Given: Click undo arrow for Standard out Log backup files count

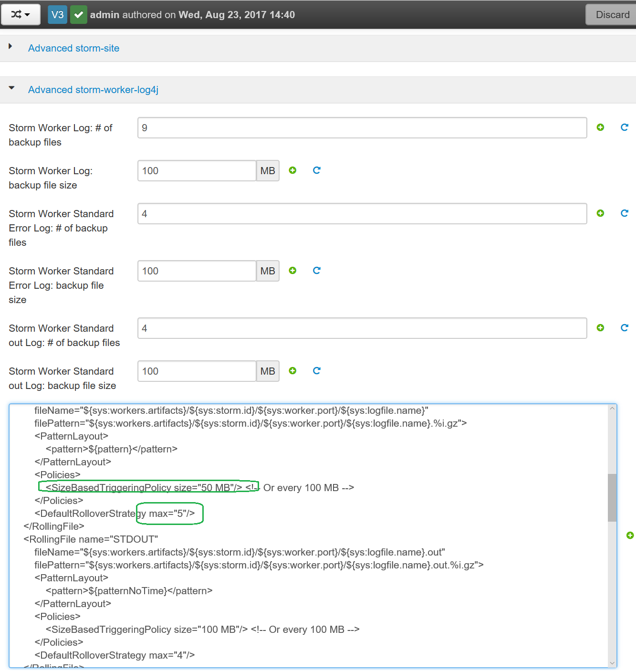Looking at the screenshot, I should tap(624, 328).
